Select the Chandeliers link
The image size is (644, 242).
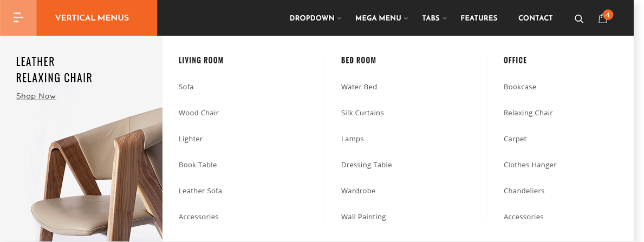coord(524,191)
